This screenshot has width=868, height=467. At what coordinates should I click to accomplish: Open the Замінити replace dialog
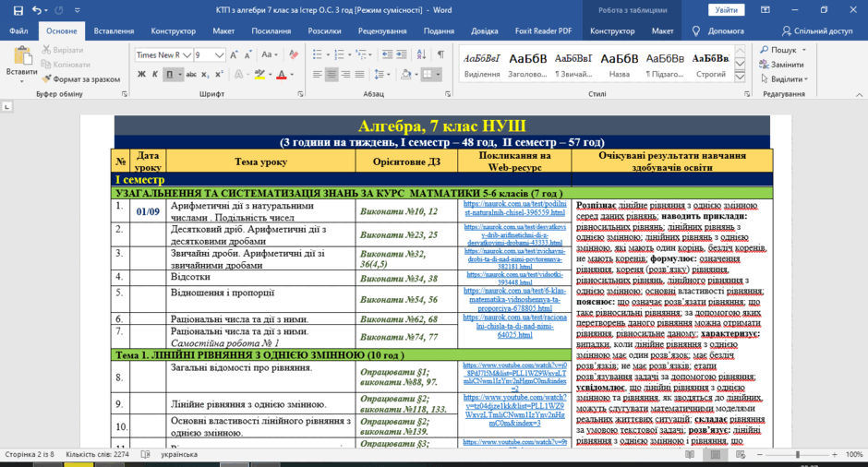pos(781,65)
